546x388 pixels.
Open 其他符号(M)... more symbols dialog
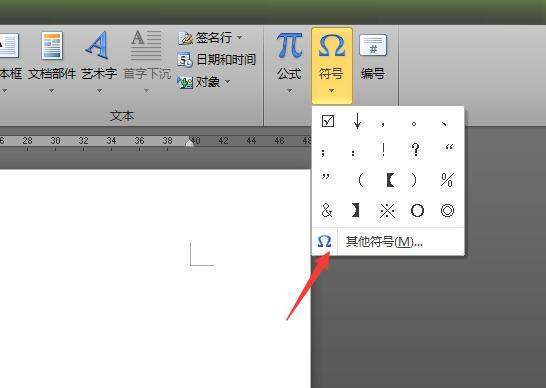tap(388, 241)
